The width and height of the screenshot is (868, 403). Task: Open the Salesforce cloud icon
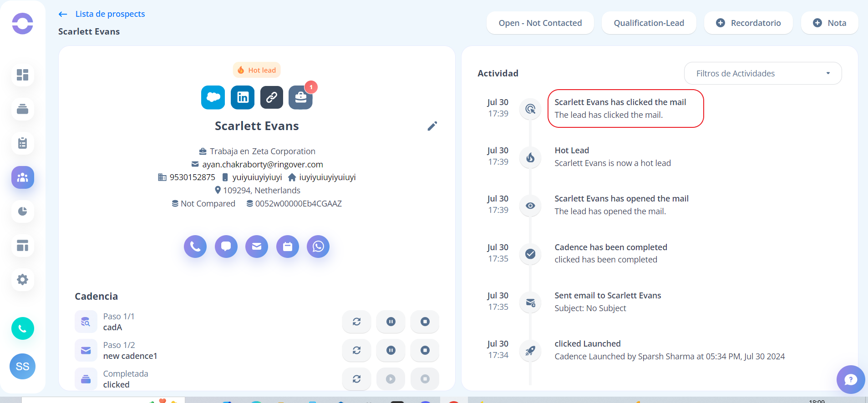pos(213,97)
